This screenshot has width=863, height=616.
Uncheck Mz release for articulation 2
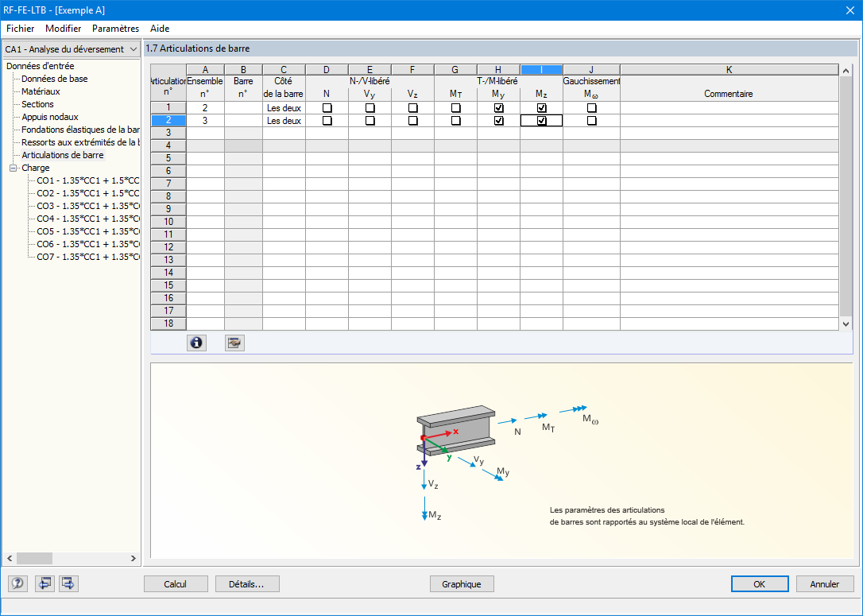(542, 121)
